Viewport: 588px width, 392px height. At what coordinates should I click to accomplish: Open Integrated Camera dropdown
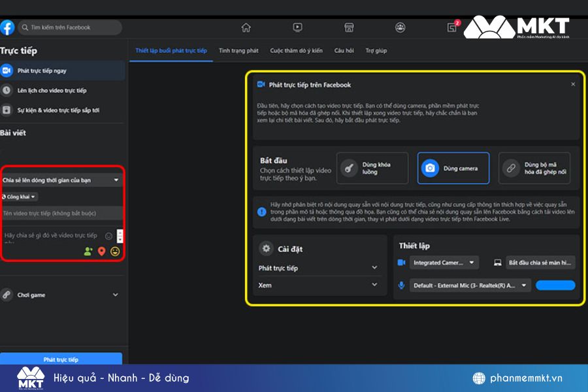444,263
